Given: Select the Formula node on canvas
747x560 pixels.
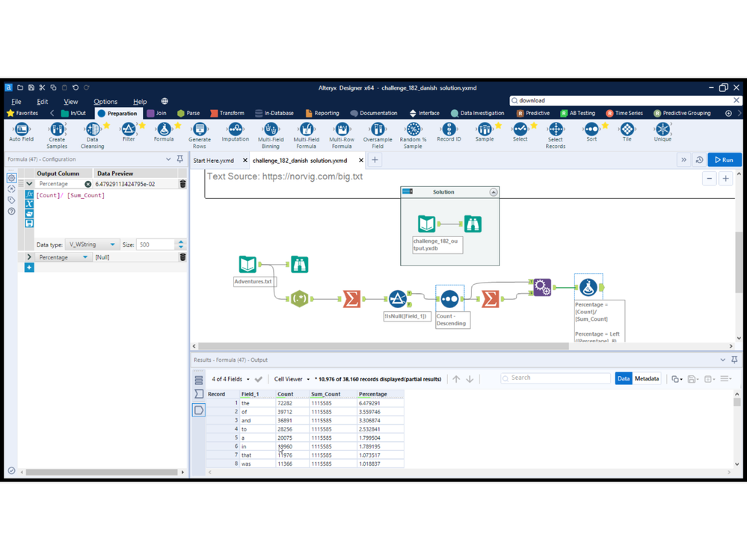Looking at the screenshot, I should (x=588, y=287).
